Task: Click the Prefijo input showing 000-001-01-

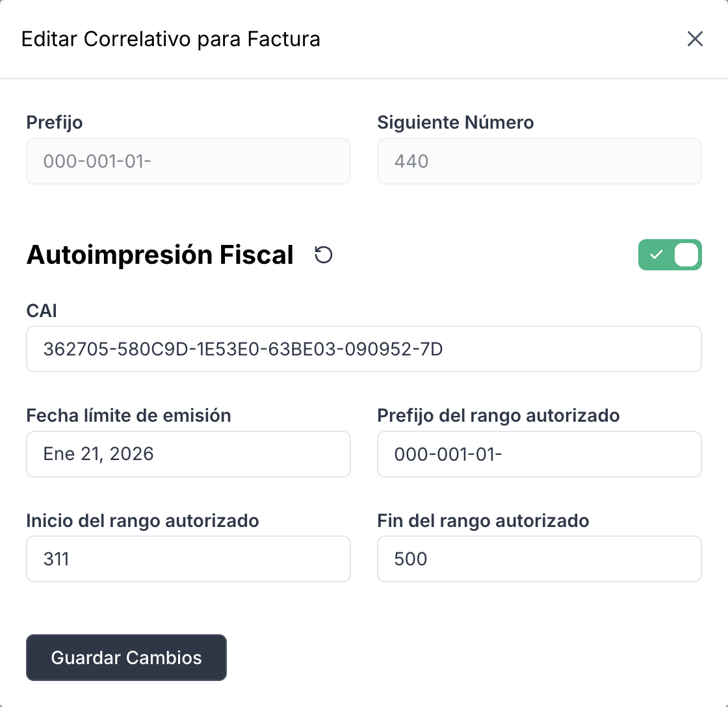Action: pyautogui.click(x=188, y=161)
